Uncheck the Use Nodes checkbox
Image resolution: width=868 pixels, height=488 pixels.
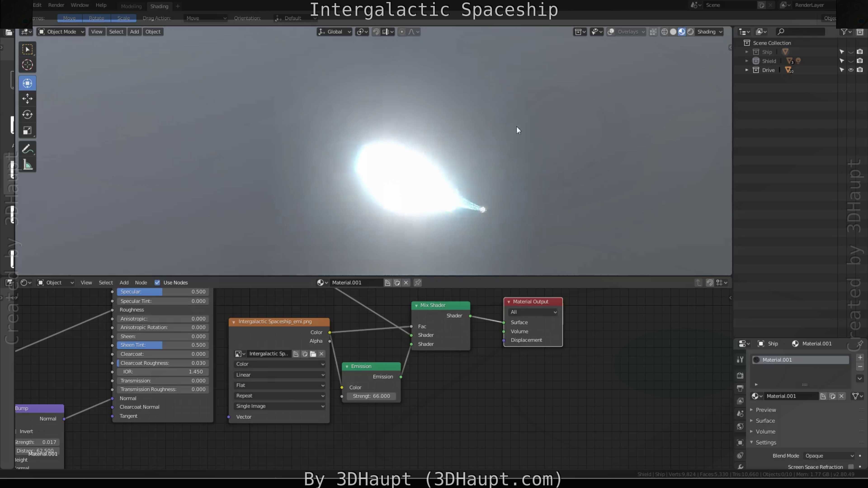tap(157, 283)
